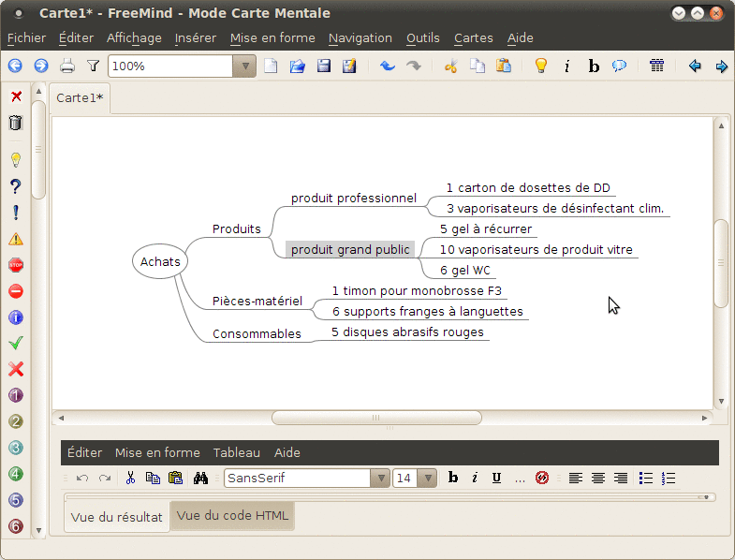
Task: Redo action in main toolbar
Action: click(414, 66)
